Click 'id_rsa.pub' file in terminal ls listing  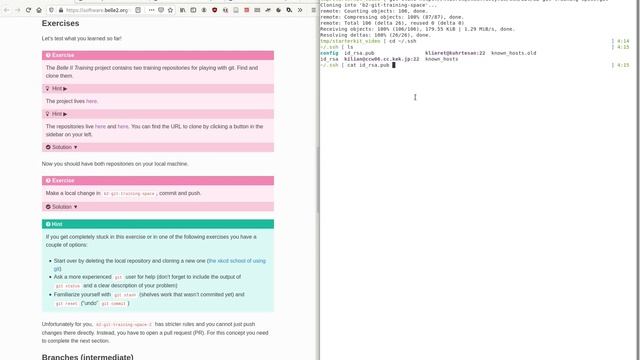359,53
